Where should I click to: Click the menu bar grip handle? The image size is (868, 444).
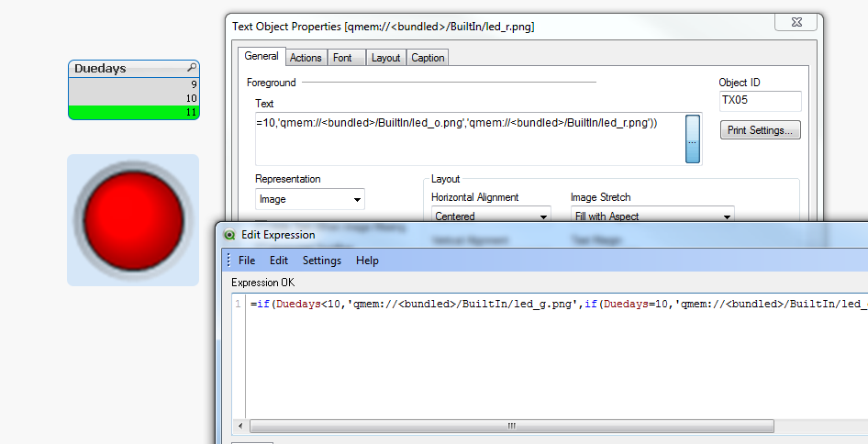228,261
